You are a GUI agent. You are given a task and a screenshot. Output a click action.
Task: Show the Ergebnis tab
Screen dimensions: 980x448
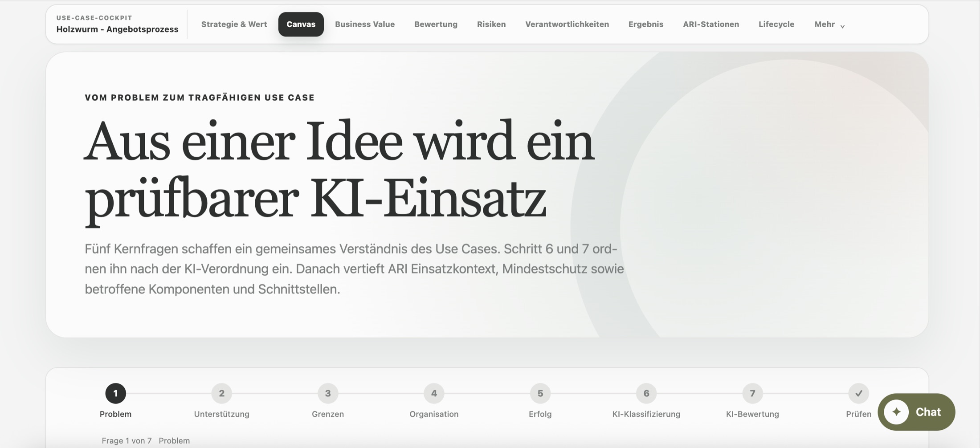coord(646,24)
